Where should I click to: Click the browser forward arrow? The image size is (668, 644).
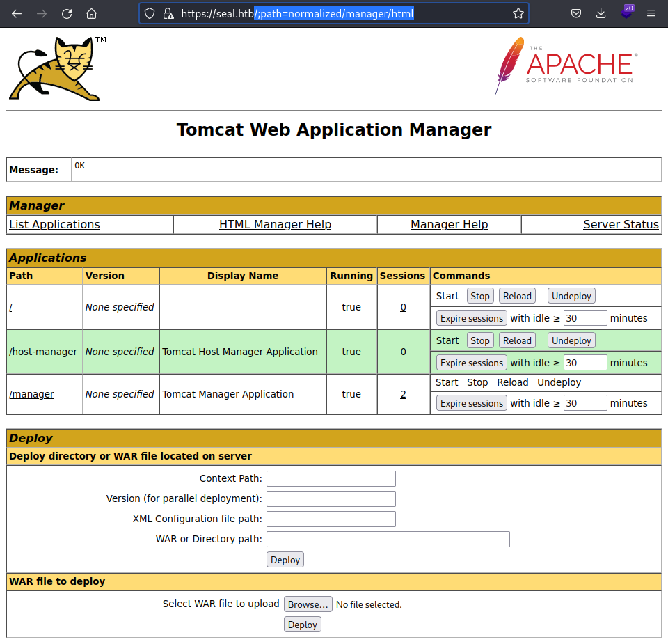42,14
